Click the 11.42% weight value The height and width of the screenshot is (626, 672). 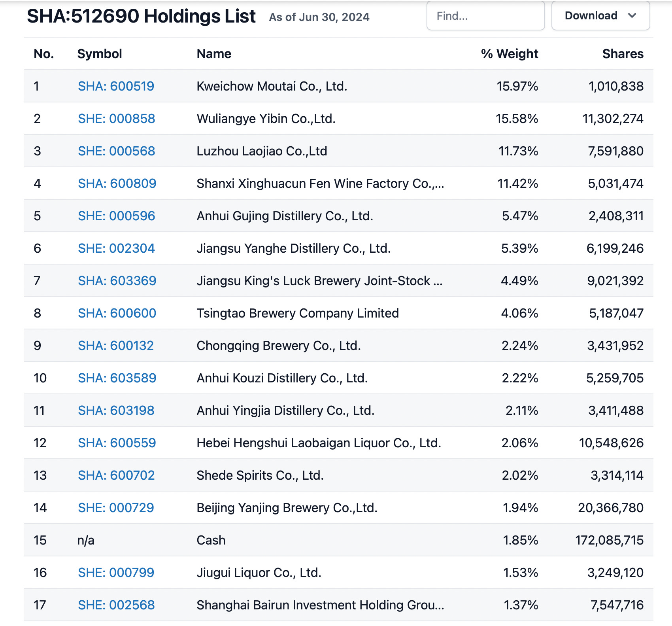518,183
